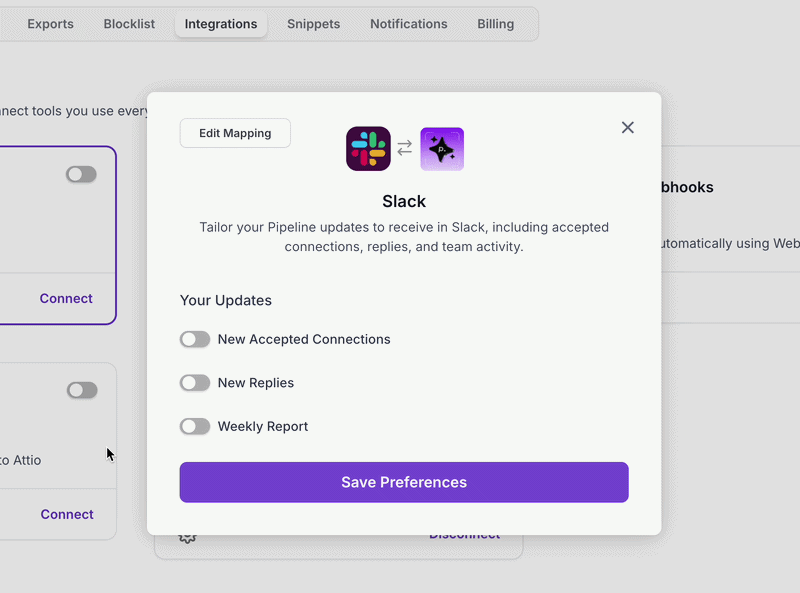Close the Slack settings dialog
Viewport: 800px width, 593px height.
coord(628,128)
